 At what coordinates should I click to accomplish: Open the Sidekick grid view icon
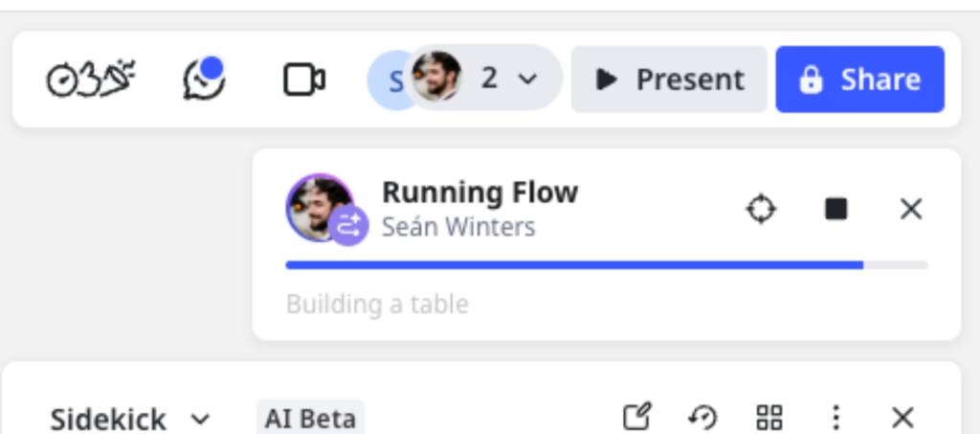click(x=769, y=417)
